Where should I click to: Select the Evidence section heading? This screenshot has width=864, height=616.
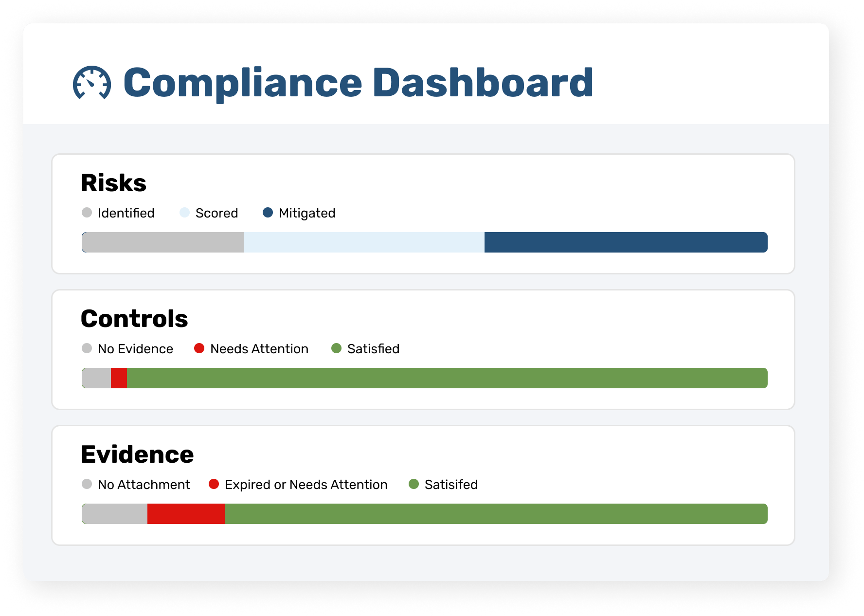click(137, 454)
